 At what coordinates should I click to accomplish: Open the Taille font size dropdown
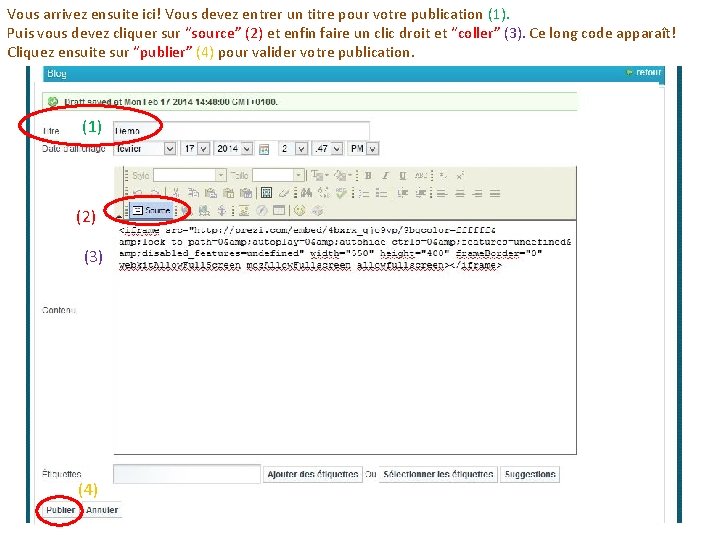click(x=278, y=175)
